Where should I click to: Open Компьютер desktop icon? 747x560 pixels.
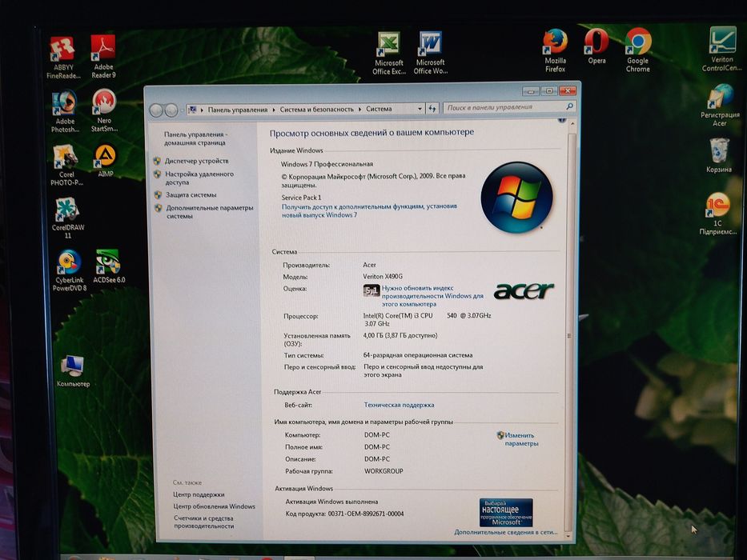(x=73, y=371)
